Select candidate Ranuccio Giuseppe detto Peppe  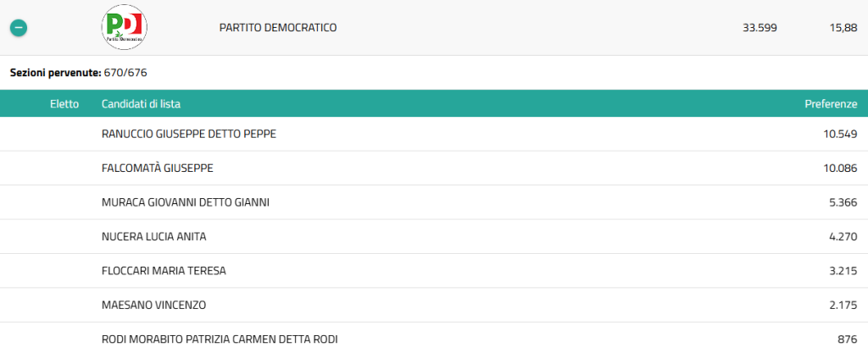click(188, 134)
